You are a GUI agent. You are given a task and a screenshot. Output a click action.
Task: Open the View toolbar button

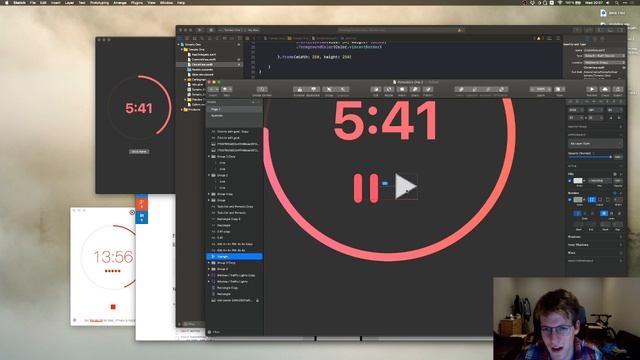(560, 89)
